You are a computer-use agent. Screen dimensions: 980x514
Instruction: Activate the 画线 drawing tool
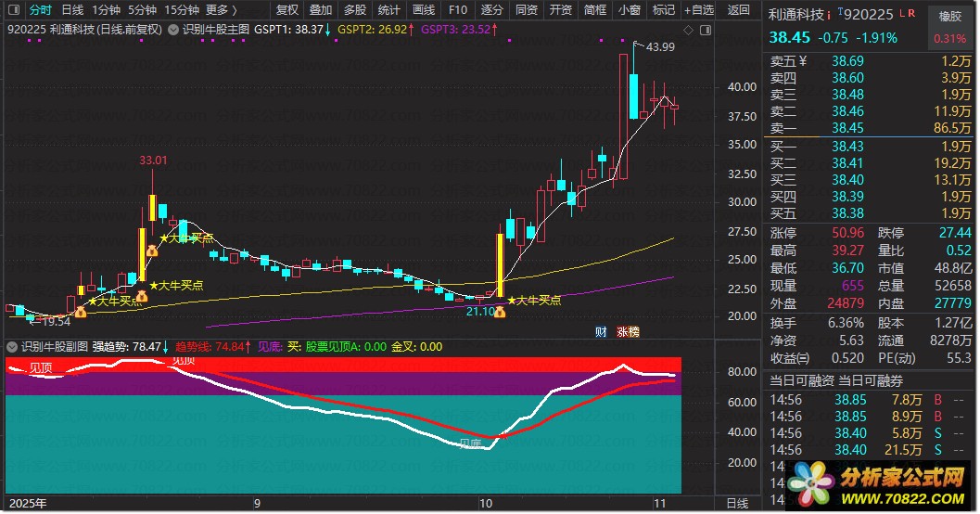tap(423, 10)
